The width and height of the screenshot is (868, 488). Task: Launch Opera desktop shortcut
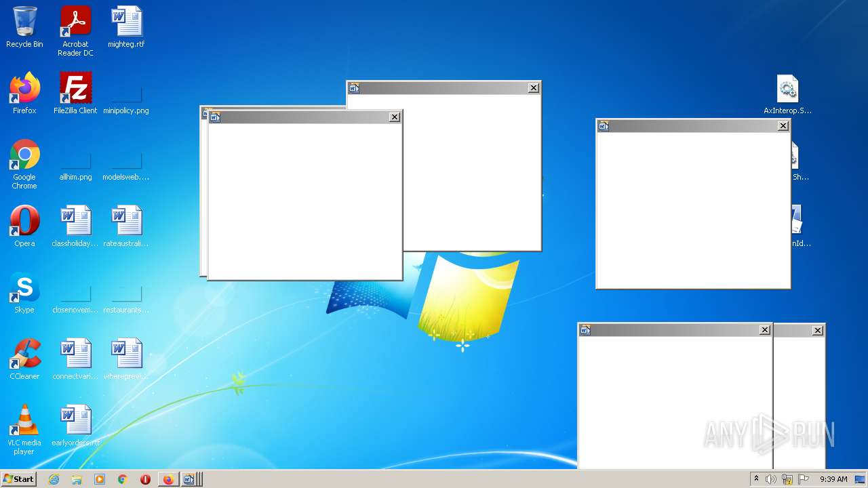[24, 226]
